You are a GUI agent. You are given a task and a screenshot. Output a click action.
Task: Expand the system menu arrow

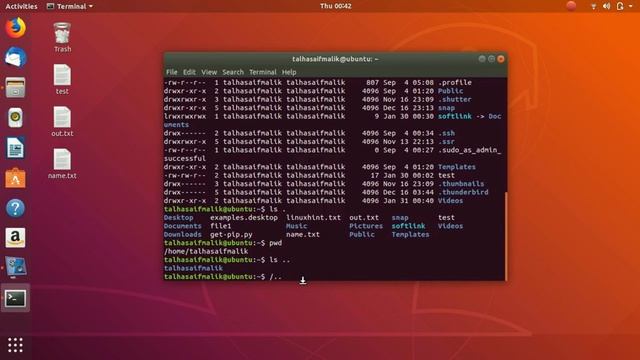(x=631, y=7)
